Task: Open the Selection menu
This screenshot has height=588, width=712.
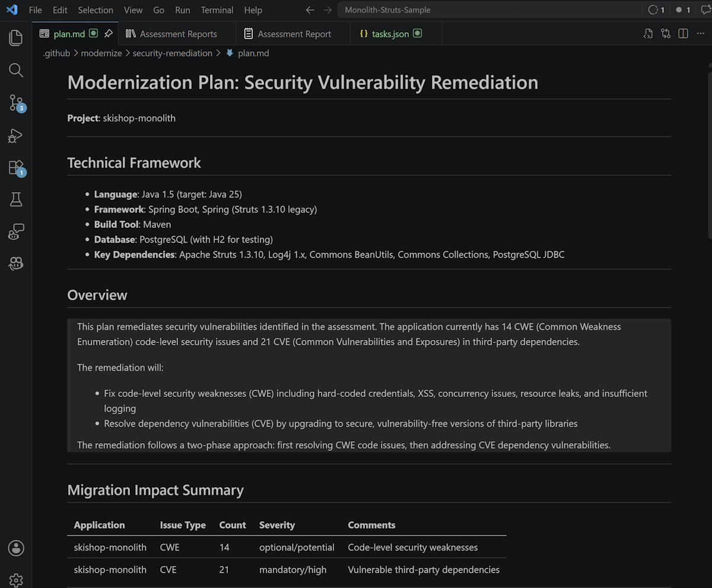Action: click(96, 10)
